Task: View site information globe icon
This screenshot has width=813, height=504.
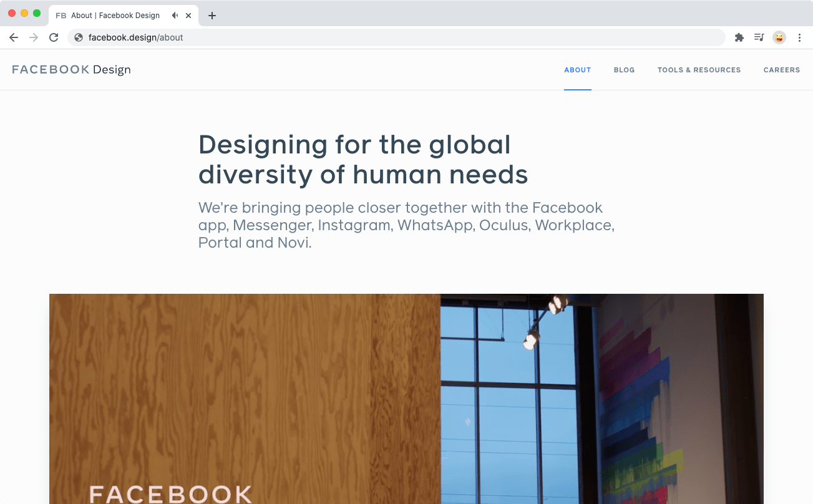Action: [79, 37]
